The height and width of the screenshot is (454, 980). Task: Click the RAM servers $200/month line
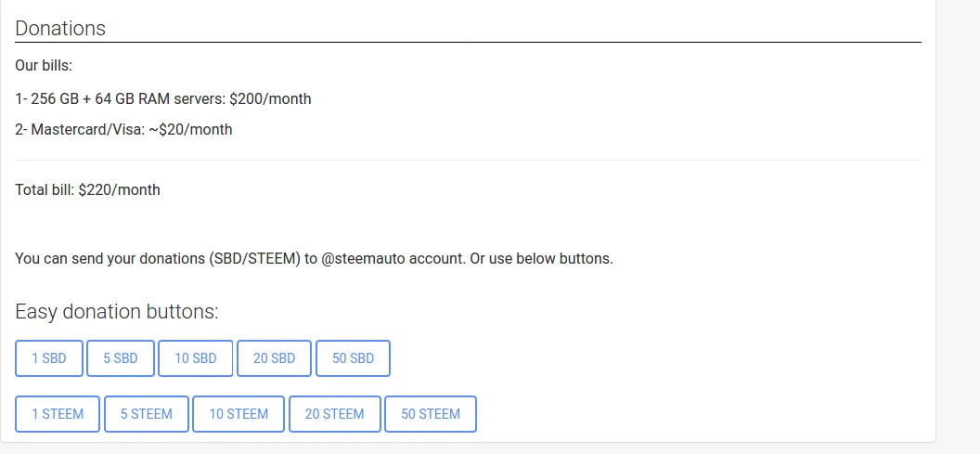163,98
